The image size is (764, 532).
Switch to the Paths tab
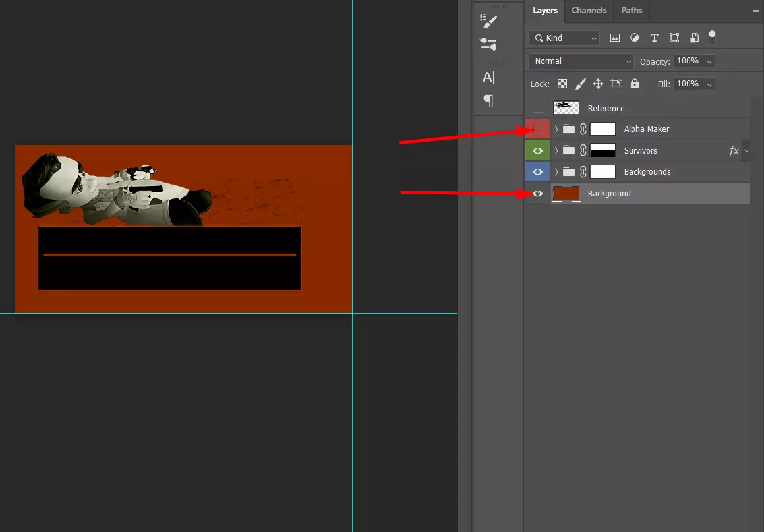pyautogui.click(x=632, y=11)
